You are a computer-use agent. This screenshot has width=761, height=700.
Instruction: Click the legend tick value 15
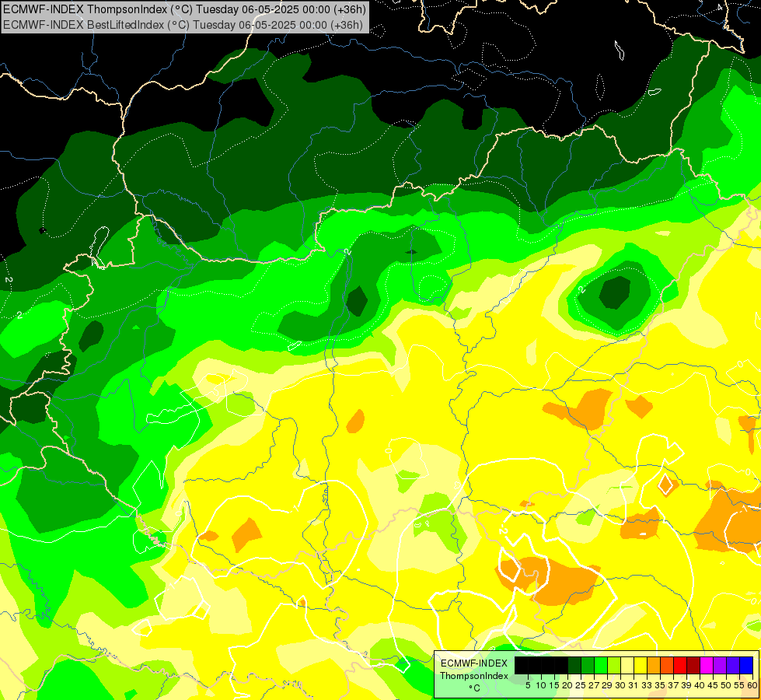(x=554, y=685)
